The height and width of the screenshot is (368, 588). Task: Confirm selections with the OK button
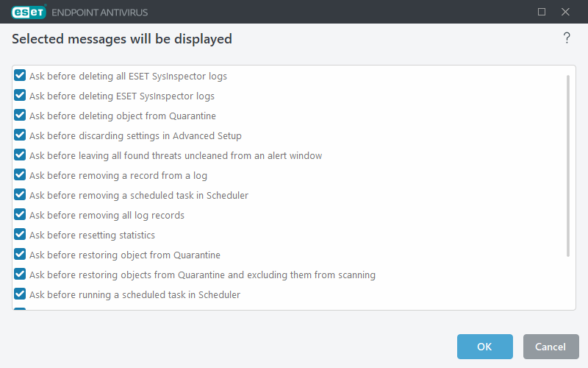pos(484,347)
